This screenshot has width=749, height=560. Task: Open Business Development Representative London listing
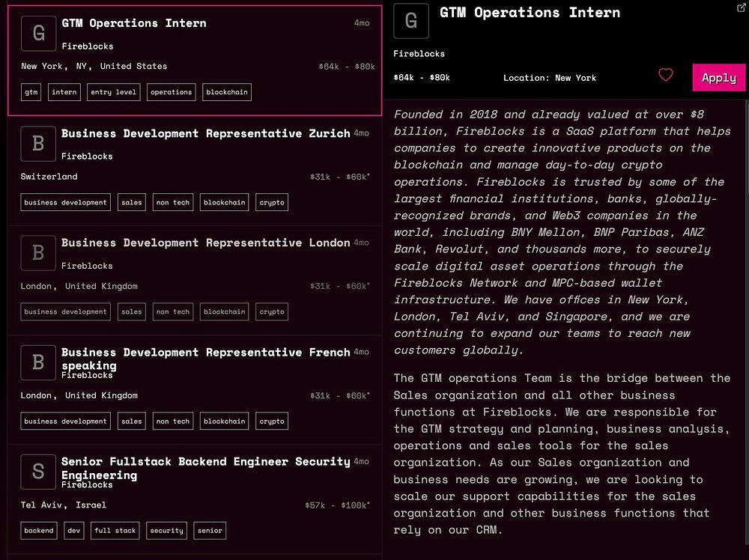click(x=206, y=243)
